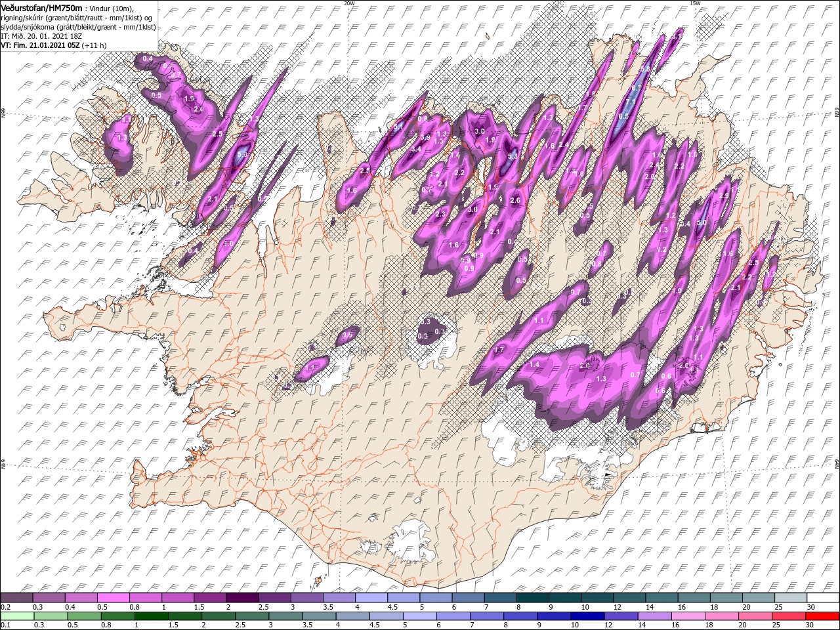Click the 'VT: Fim. 21.01.2021 05Z' valid time line
Image resolution: width=840 pixels, height=630 pixels.
(41, 46)
